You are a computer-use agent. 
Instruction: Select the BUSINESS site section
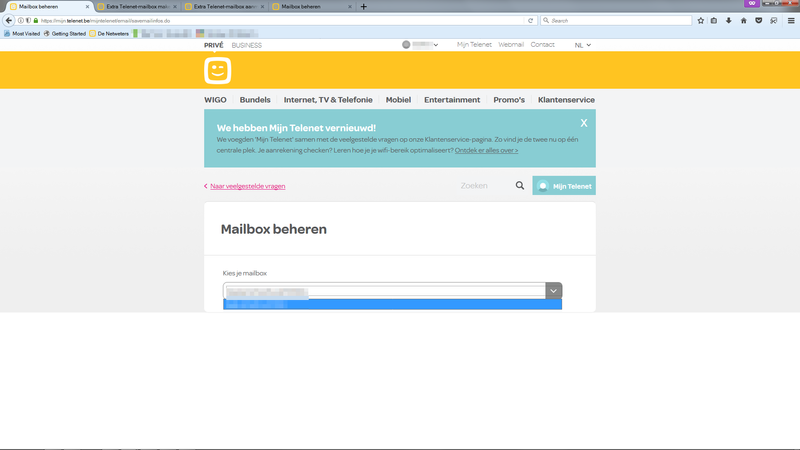tap(246, 45)
